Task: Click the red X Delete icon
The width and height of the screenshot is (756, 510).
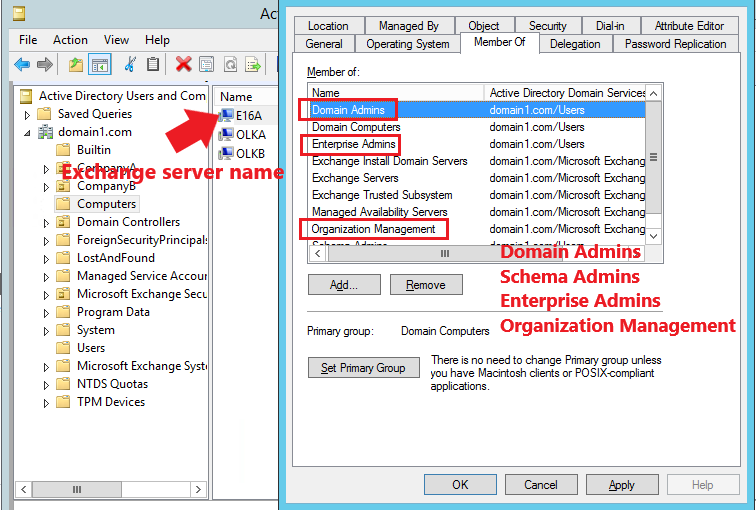Action: click(x=183, y=64)
